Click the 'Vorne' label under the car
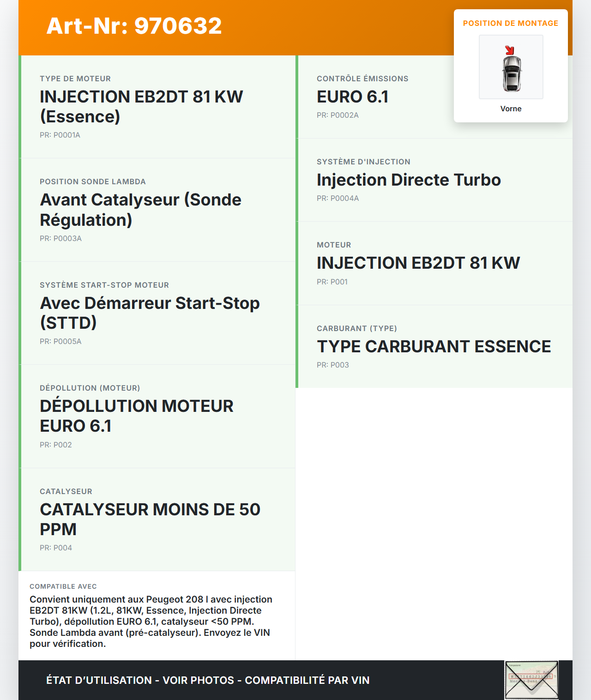The width and height of the screenshot is (591, 700). (511, 109)
